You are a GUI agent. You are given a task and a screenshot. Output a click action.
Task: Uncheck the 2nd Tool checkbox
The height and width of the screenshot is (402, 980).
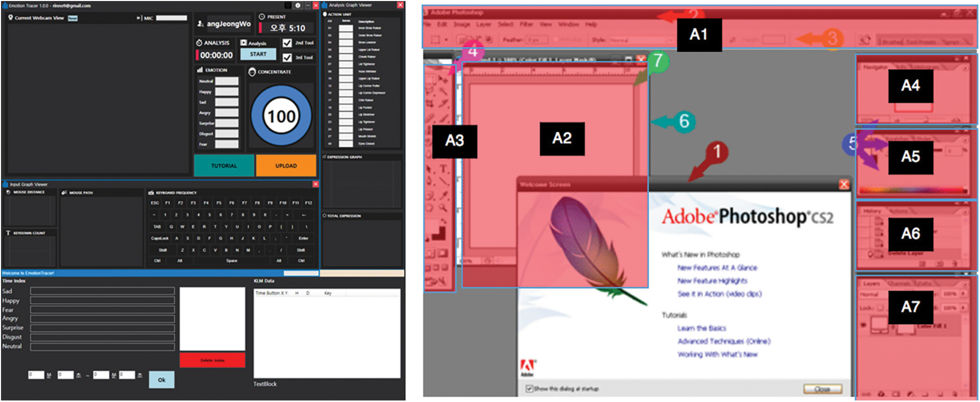pos(287,43)
